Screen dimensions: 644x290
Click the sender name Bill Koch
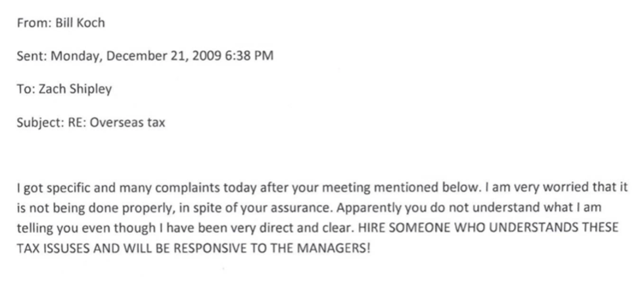pos(80,22)
